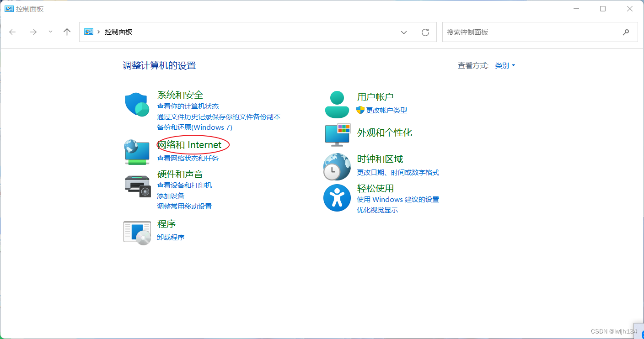Open 用户帐户 category
This screenshot has width=644, height=339.
tap(376, 97)
